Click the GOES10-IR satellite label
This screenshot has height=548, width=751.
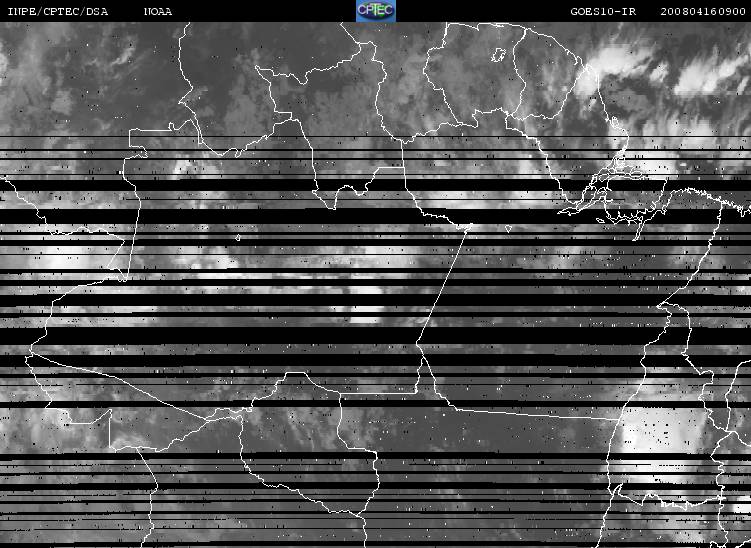(x=603, y=11)
